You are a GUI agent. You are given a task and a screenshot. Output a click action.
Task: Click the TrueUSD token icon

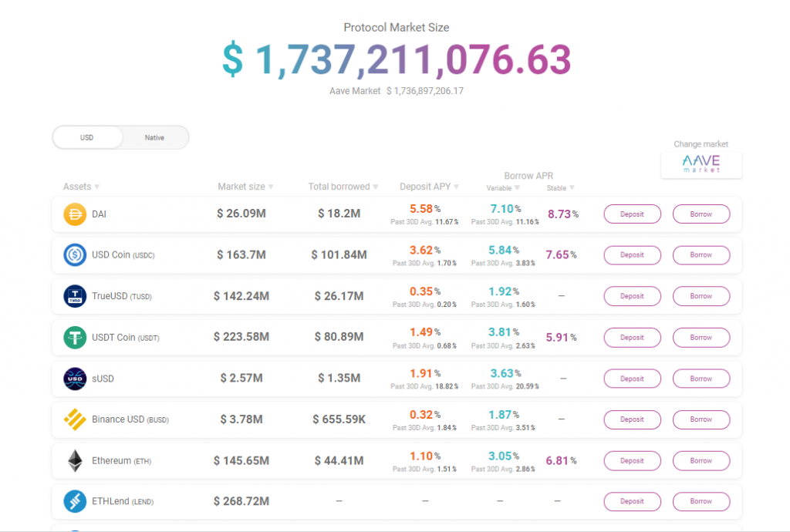[x=73, y=296]
